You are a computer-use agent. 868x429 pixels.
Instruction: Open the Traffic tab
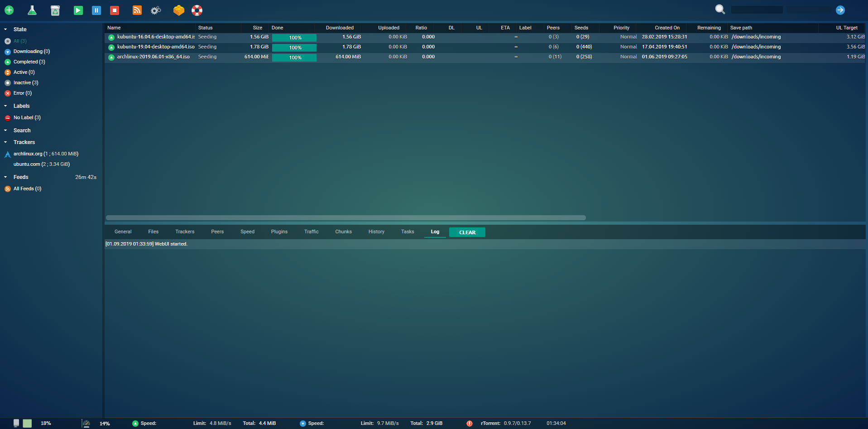[x=311, y=232]
